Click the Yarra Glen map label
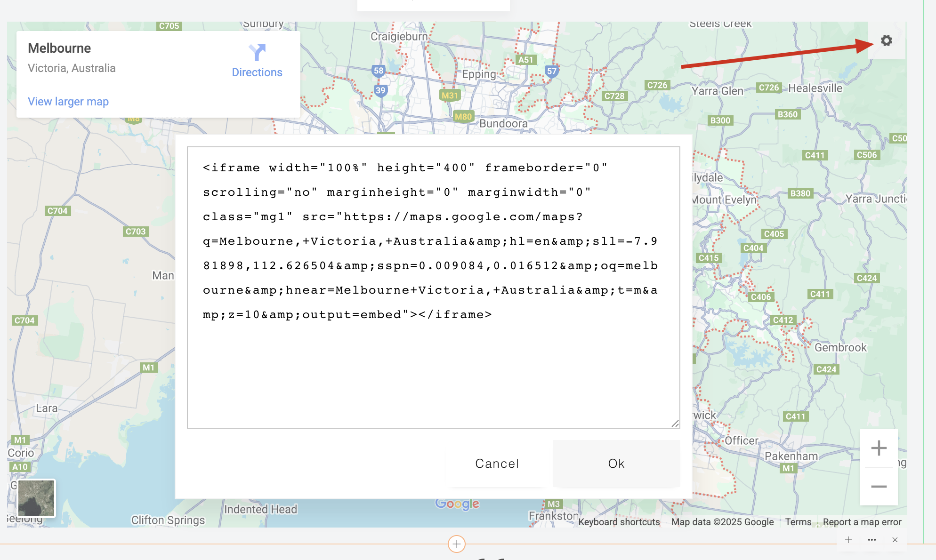The height and width of the screenshot is (560, 936). (717, 91)
